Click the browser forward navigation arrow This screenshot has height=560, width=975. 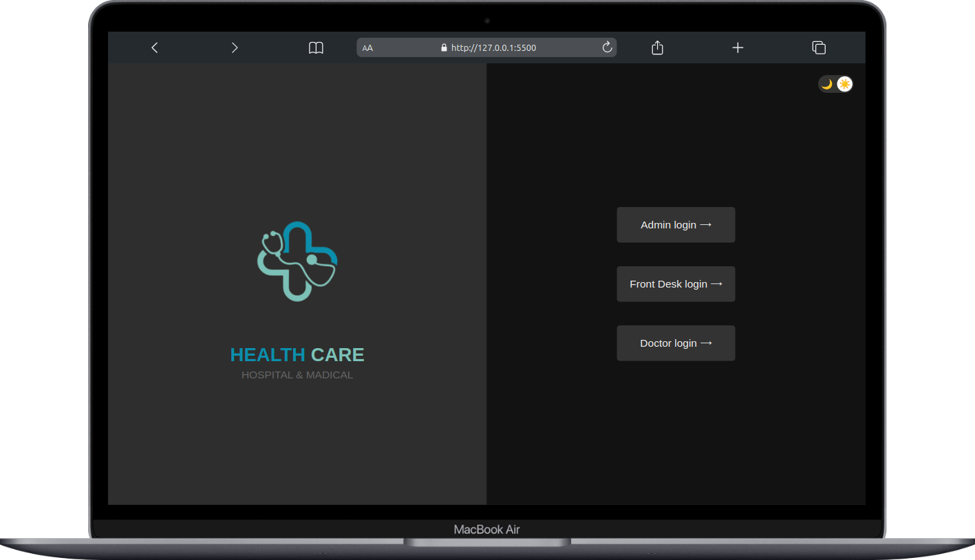[234, 47]
